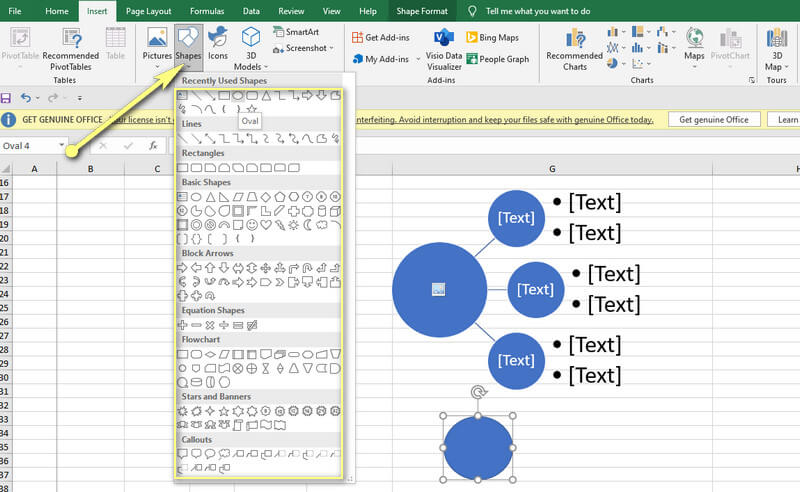This screenshot has width=800, height=492.
Task: Pick the Cloud callout shape
Action: (224, 454)
